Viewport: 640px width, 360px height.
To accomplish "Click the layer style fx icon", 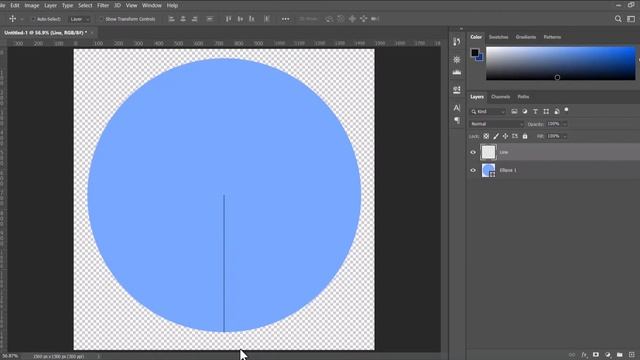I will tap(584, 355).
